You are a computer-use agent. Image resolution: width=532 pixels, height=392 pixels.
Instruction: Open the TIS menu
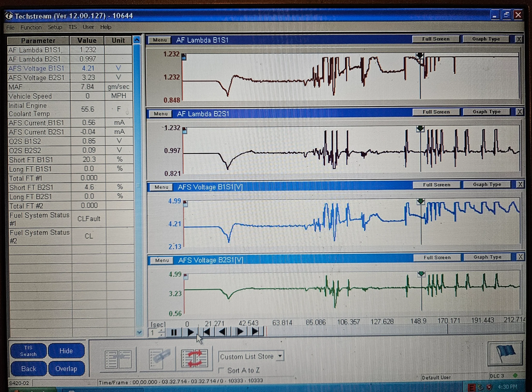coord(72,27)
